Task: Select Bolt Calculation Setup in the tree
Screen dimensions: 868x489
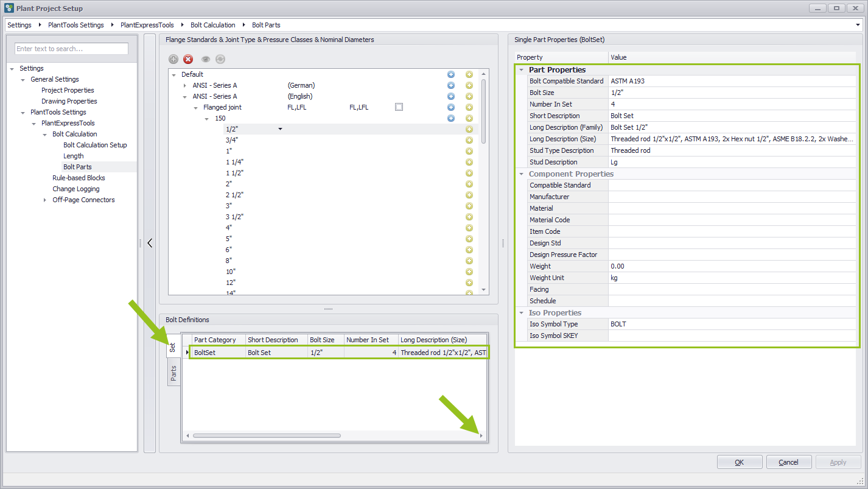Action: click(95, 145)
